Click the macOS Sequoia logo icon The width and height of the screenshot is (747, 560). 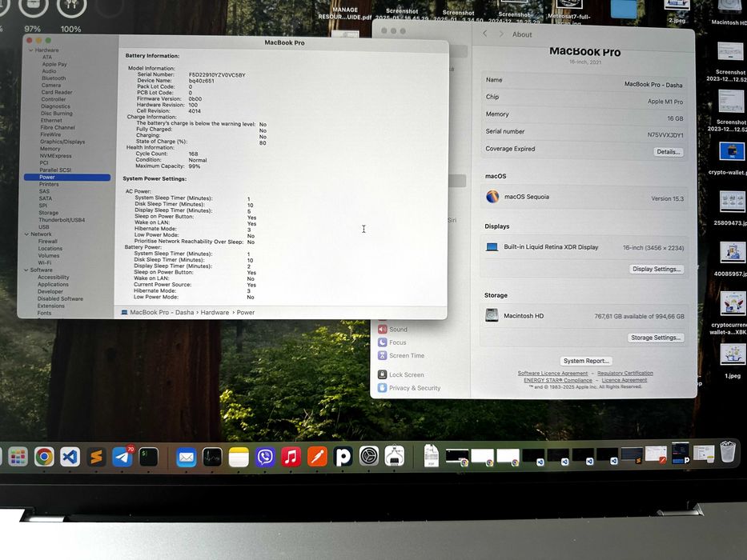coord(492,196)
